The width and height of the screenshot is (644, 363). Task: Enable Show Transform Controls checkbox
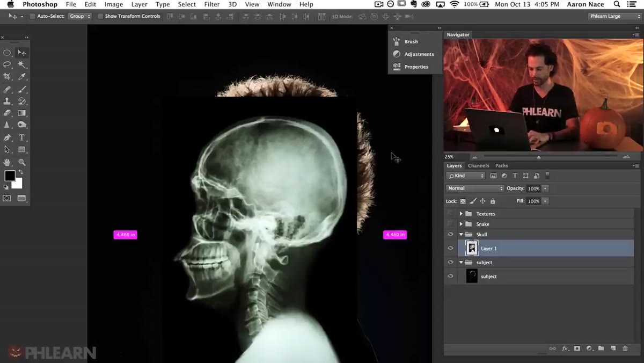100,16
